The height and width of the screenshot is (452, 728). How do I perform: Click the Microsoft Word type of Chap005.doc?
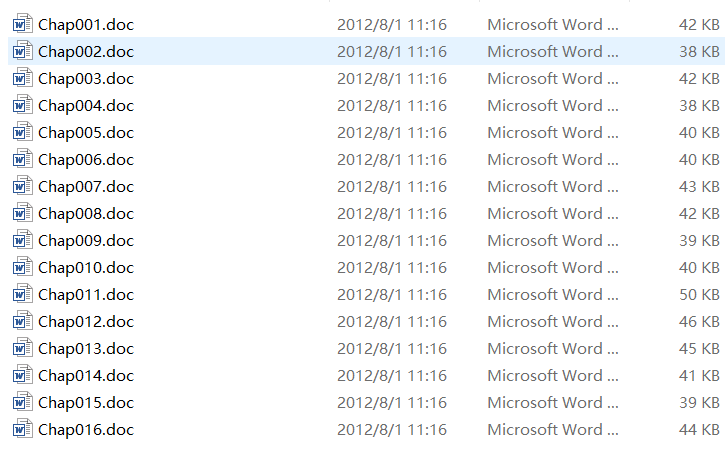pyautogui.click(x=553, y=133)
